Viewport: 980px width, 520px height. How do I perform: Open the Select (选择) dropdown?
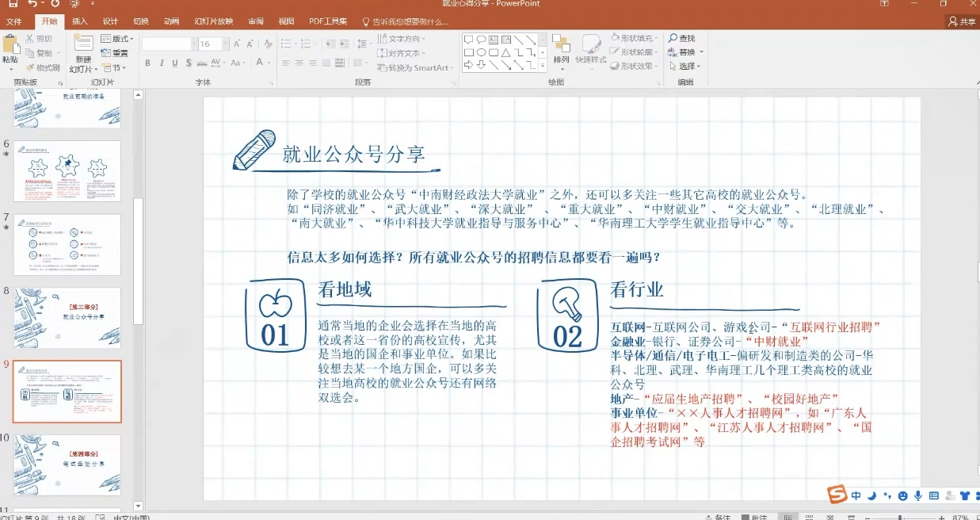pos(686,67)
